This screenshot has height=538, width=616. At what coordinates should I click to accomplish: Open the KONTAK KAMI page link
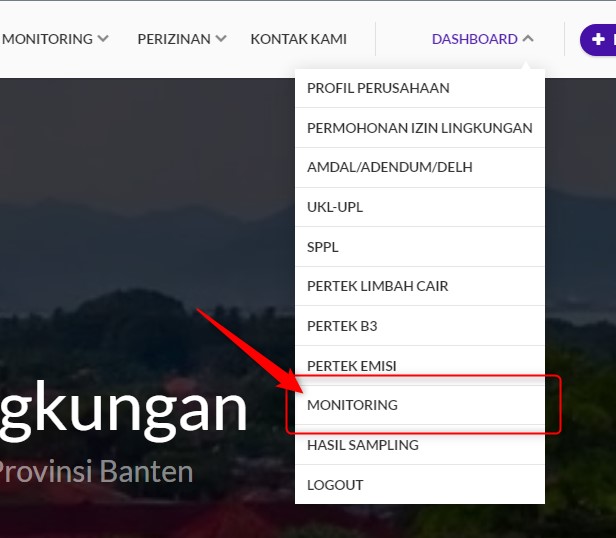[298, 39]
